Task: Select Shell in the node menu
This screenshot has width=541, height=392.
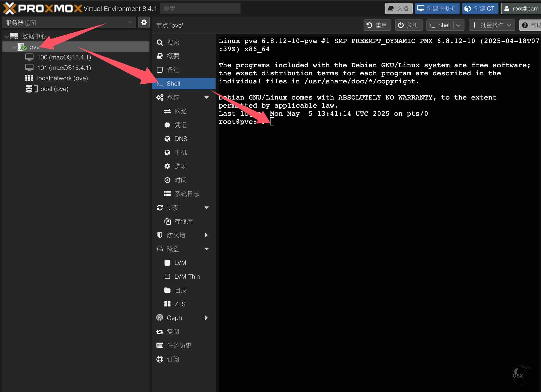Action: (184, 84)
